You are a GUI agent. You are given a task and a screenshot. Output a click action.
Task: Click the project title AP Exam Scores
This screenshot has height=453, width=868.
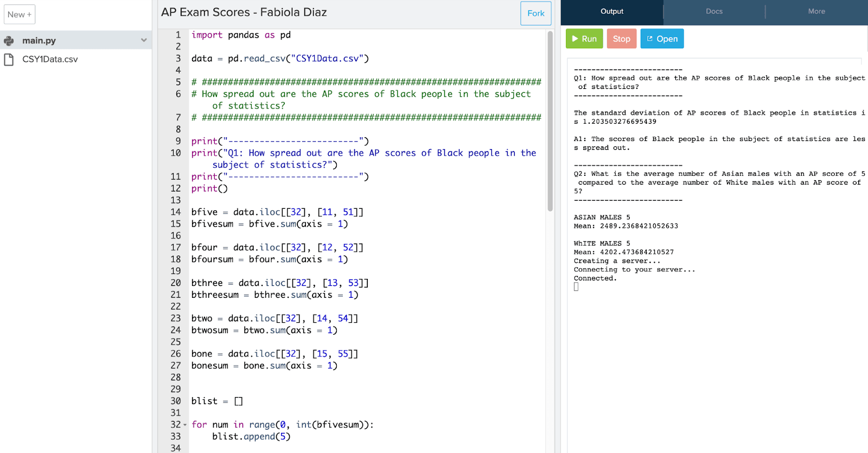click(244, 12)
